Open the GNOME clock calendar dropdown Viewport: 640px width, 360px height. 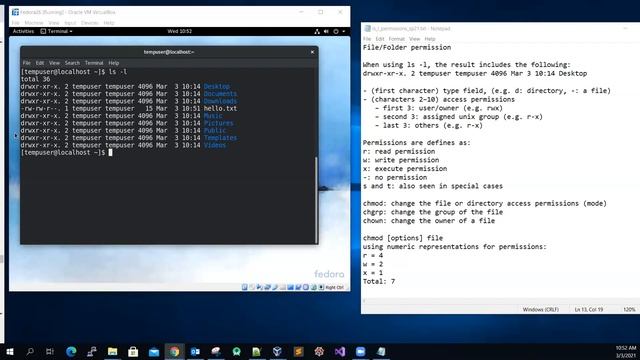(x=180, y=31)
